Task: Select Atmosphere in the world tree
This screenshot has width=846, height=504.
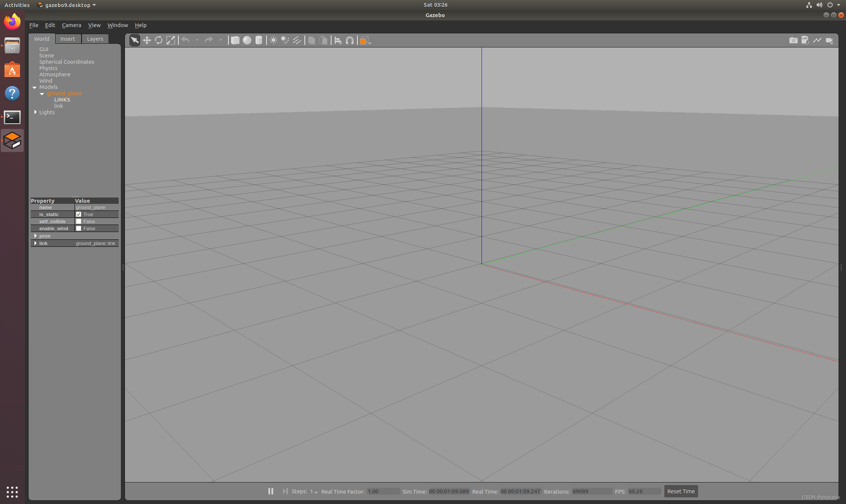Action: [55, 74]
